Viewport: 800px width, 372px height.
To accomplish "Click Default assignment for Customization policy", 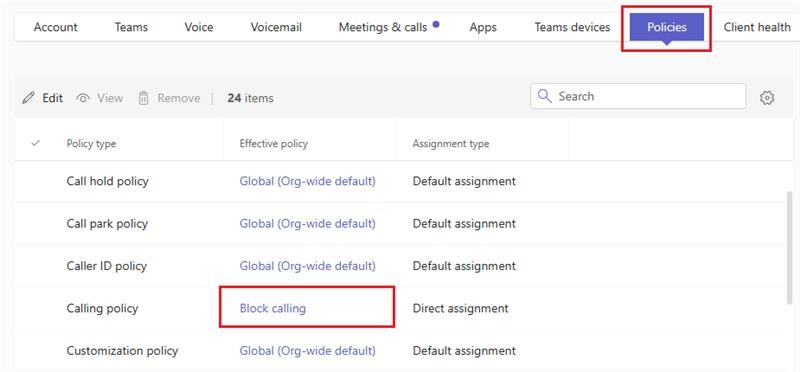I will point(464,351).
